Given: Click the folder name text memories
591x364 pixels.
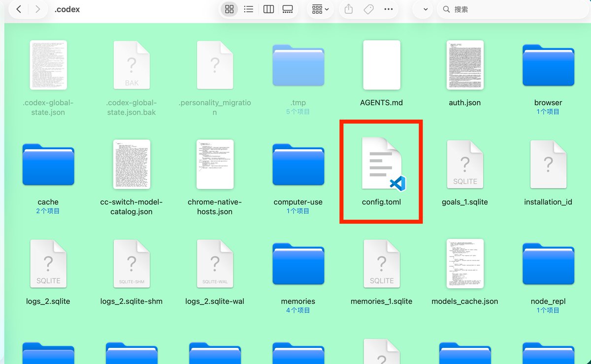Looking at the screenshot, I should tap(298, 301).
